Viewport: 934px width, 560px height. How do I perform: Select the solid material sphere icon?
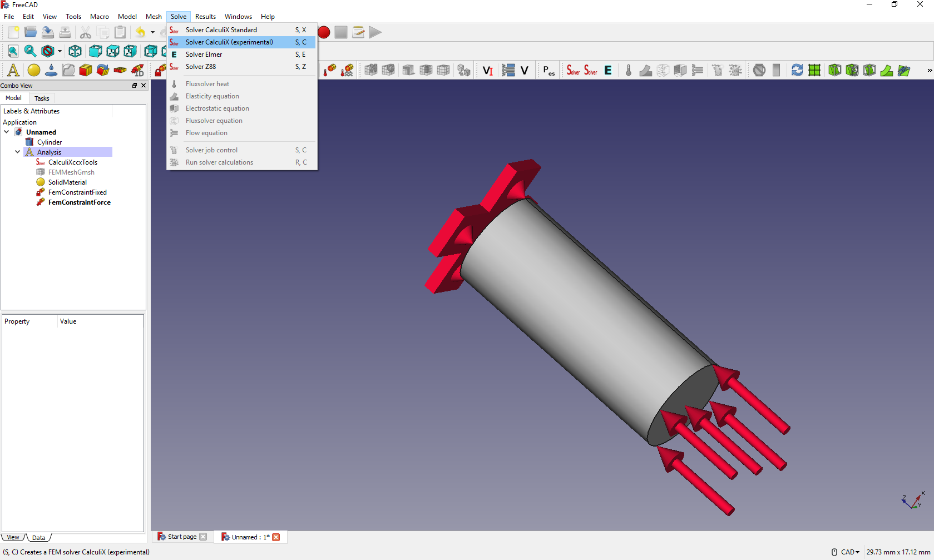pyautogui.click(x=34, y=70)
